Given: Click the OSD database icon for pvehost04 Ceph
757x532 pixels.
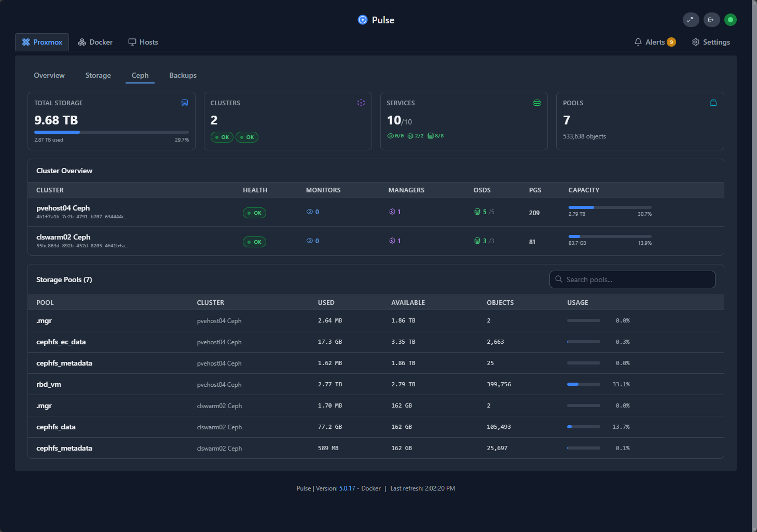Looking at the screenshot, I should tap(476, 212).
